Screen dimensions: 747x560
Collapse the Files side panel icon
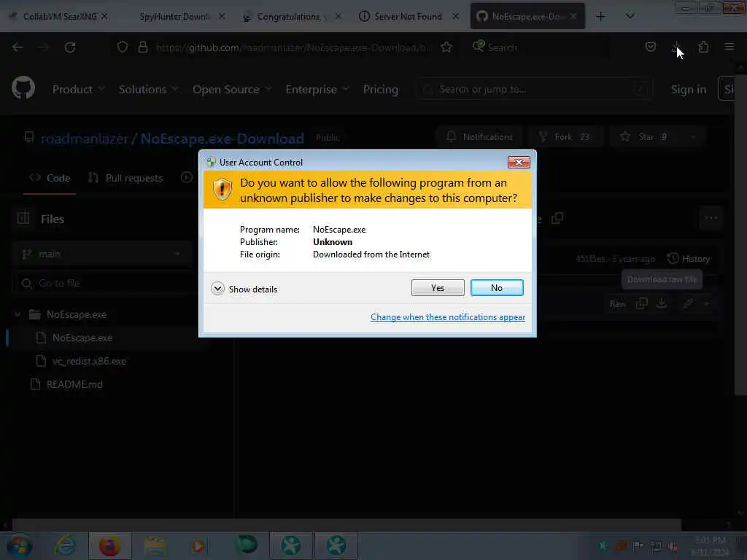click(x=23, y=218)
